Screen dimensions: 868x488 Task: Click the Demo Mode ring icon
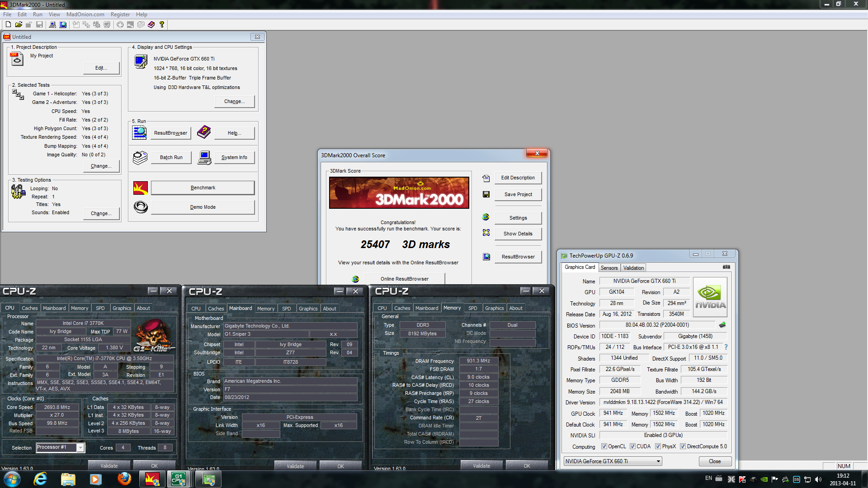click(141, 207)
